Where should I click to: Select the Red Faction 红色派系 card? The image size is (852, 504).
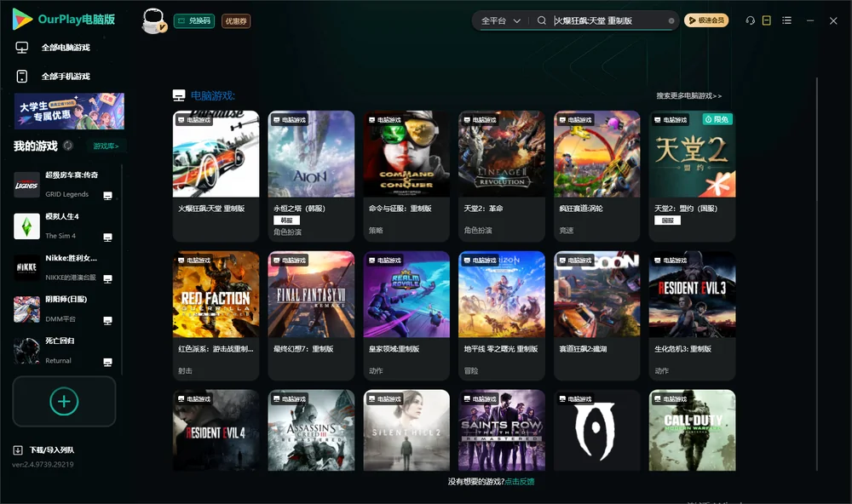click(x=216, y=316)
